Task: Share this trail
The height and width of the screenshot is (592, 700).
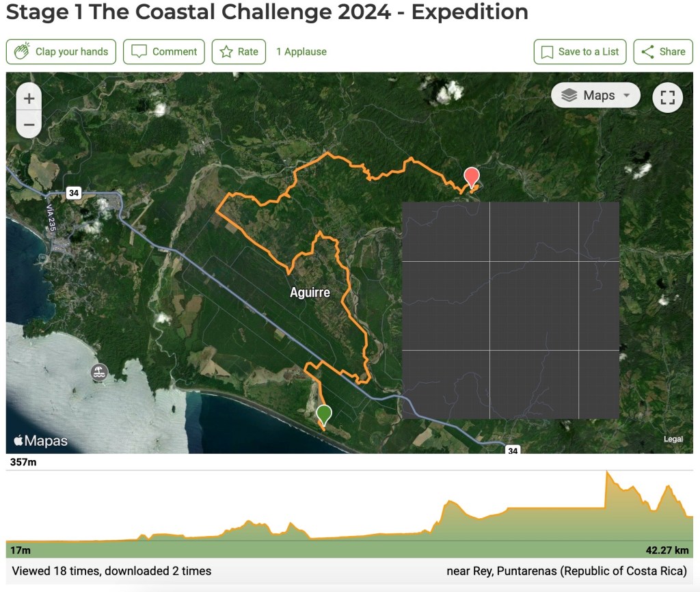Action: (663, 52)
